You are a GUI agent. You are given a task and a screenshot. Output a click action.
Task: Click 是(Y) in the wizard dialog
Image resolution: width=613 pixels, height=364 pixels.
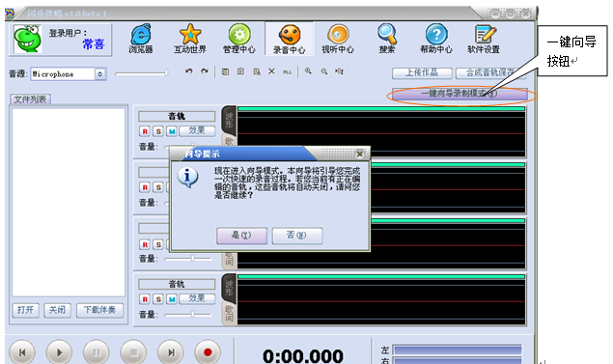coord(241,236)
